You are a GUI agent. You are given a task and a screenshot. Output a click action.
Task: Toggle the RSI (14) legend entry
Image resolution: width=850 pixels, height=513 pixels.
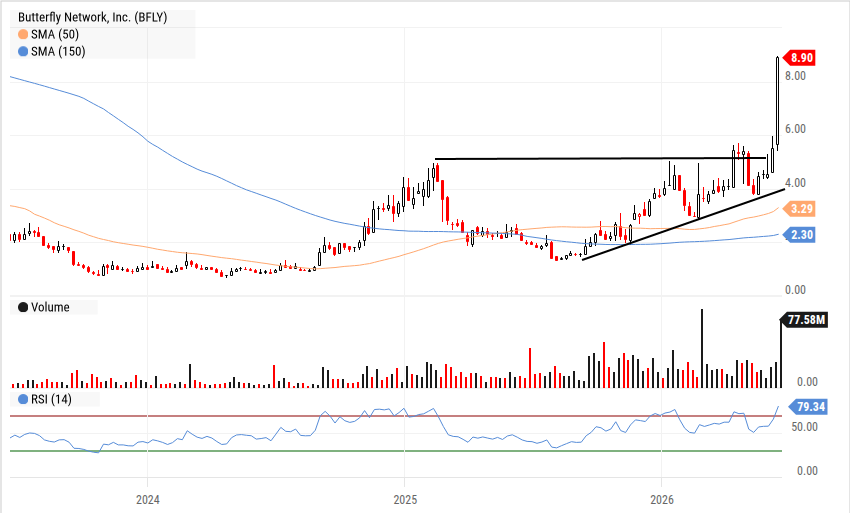click(44, 400)
